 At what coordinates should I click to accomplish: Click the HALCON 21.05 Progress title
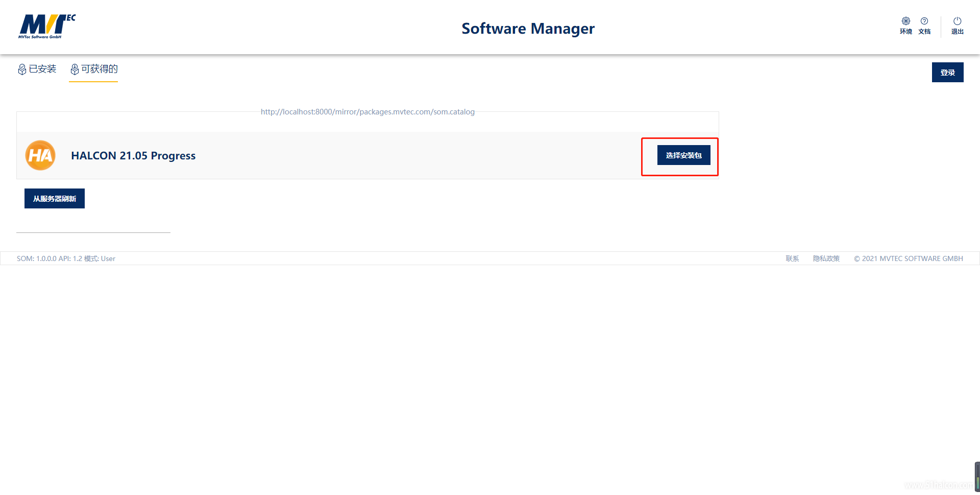pos(133,156)
